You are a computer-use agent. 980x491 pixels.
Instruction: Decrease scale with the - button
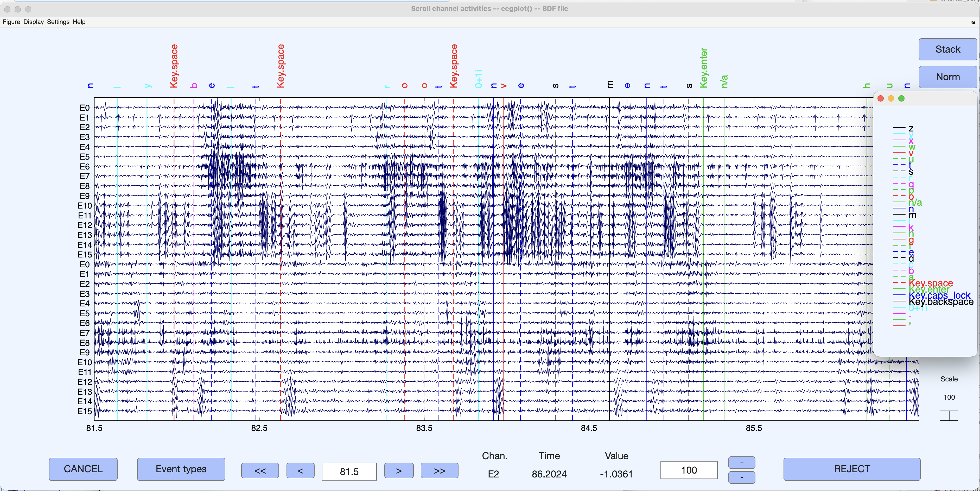coord(741,477)
